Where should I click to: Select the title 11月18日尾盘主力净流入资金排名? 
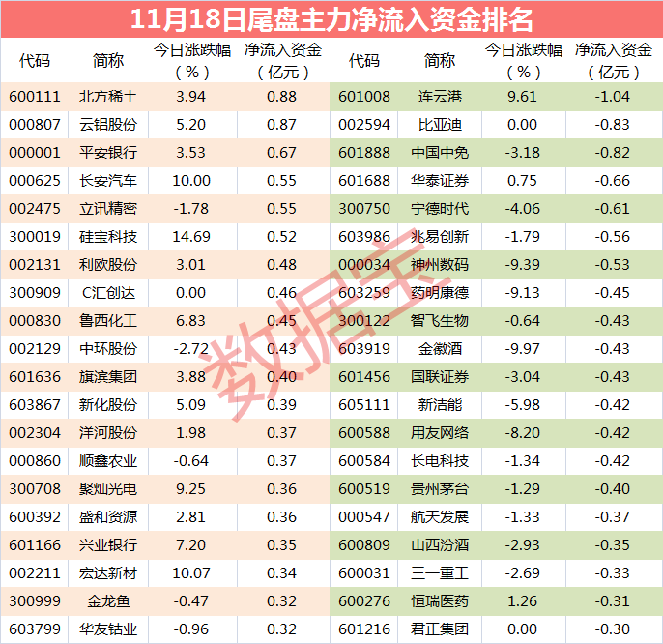tap(331, 19)
